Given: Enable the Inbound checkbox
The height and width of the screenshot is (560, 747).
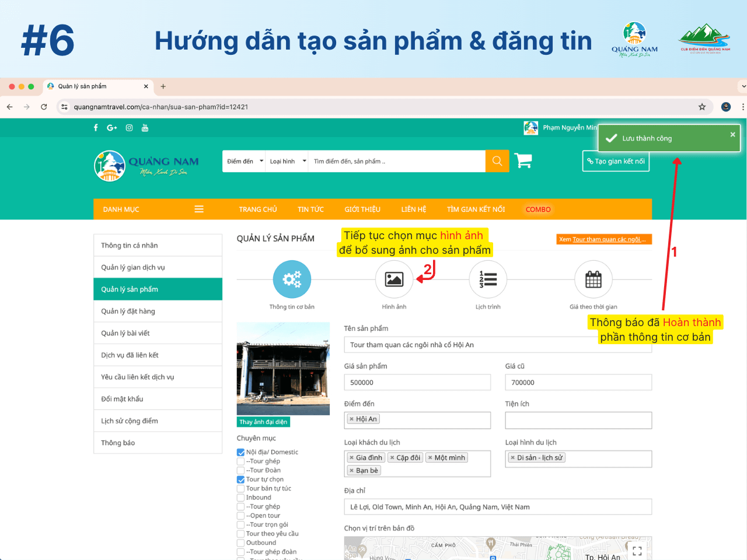Looking at the screenshot, I should [240, 498].
